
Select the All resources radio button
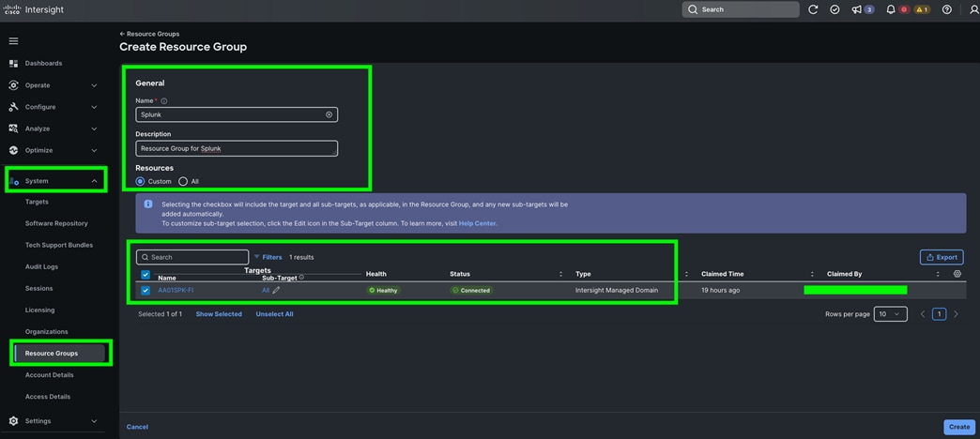coord(183,181)
